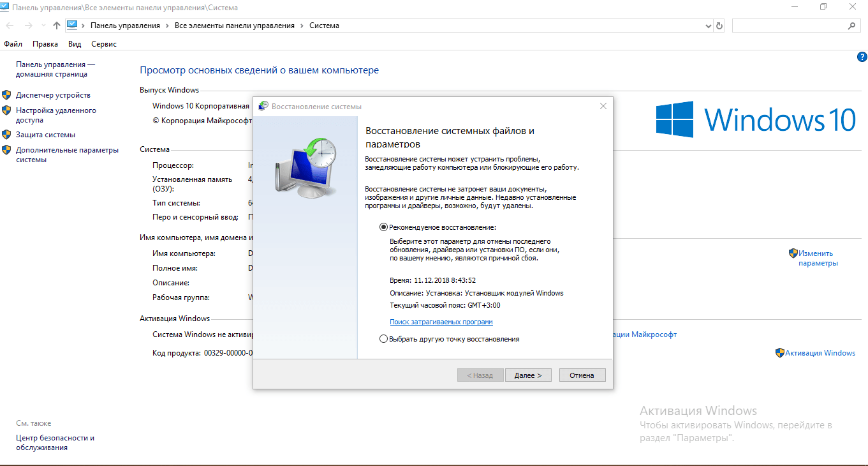Open Настройка удаленного доступа link
The image size is (868, 466).
point(56,115)
